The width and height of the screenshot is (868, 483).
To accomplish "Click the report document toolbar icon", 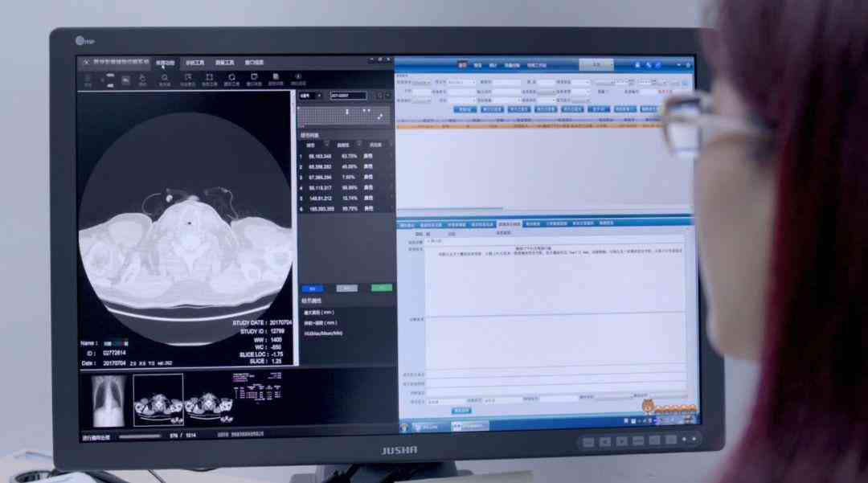I will 276,79.
